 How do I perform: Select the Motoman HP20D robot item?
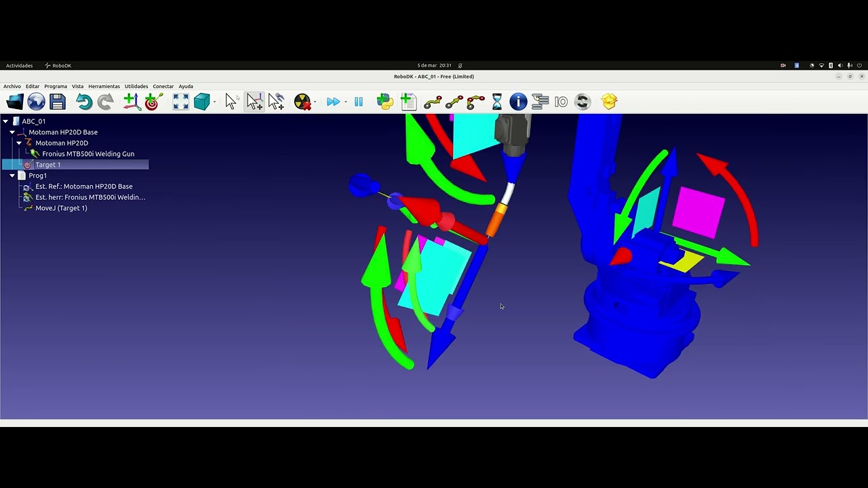62,143
